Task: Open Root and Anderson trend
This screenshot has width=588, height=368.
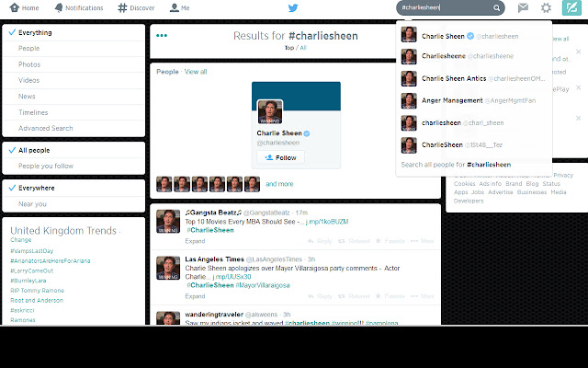Action: [37, 301]
